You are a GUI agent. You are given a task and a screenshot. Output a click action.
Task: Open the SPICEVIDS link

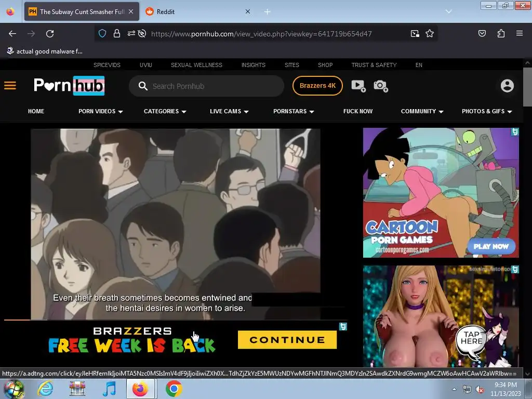(107, 65)
